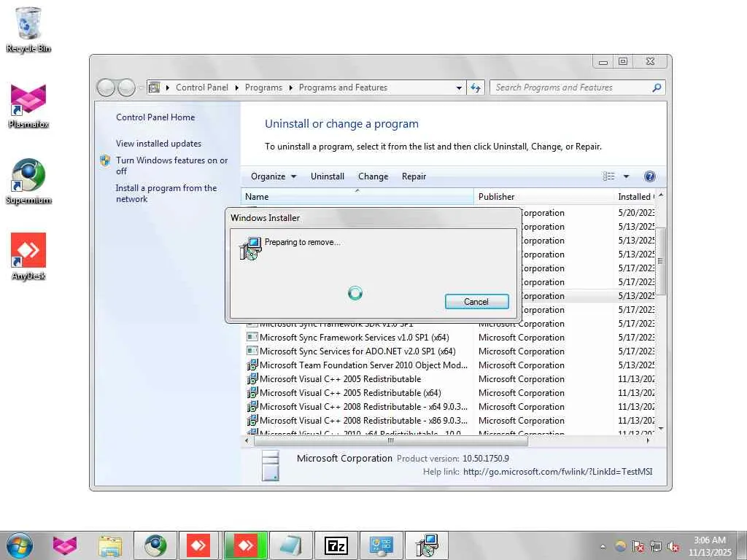The width and height of the screenshot is (747, 560).
Task: Switch to 7-Zip in the taskbar
Action: coord(336,545)
